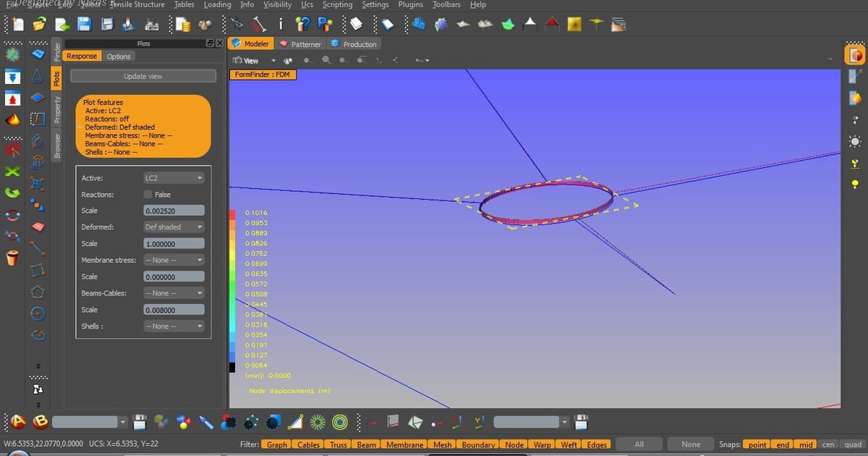Open the Deformed mode dropdown
868x456 pixels.
point(174,227)
